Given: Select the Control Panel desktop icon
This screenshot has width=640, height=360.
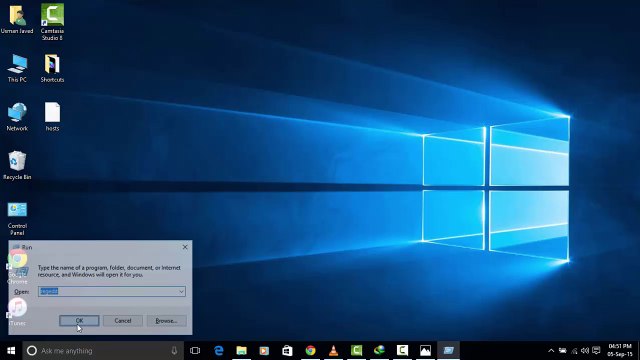Looking at the screenshot, I should point(17,218).
